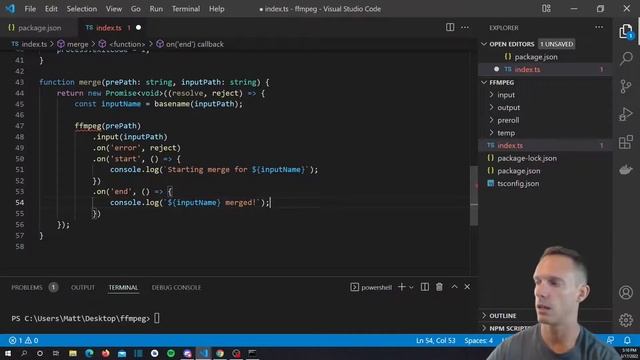
Task: Open the Go menu
Action: coord(136,9)
